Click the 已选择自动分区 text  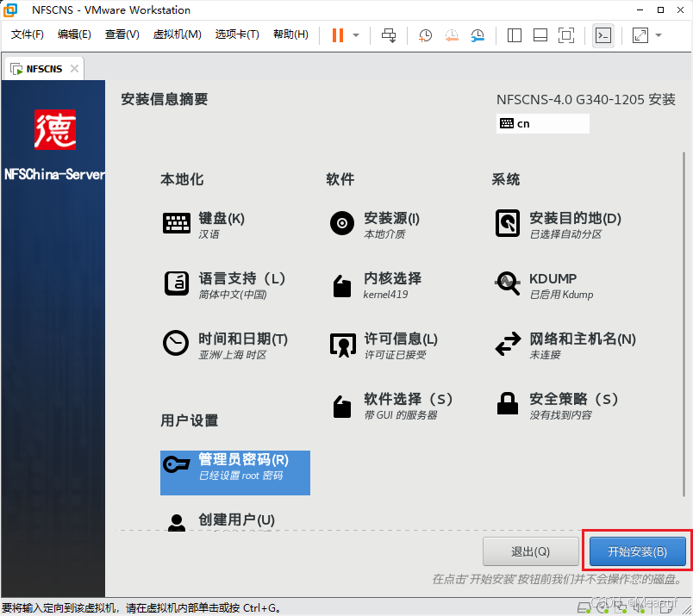565,234
